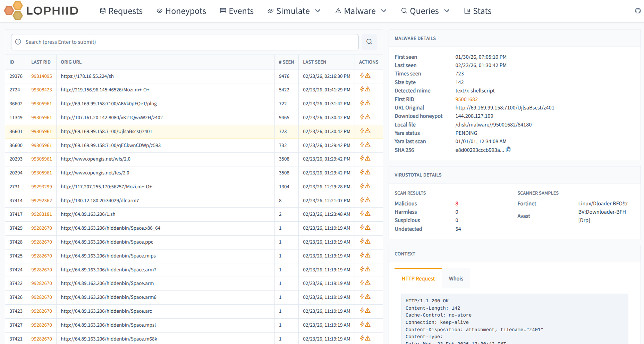Open First RID link 95001682

click(466, 99)
